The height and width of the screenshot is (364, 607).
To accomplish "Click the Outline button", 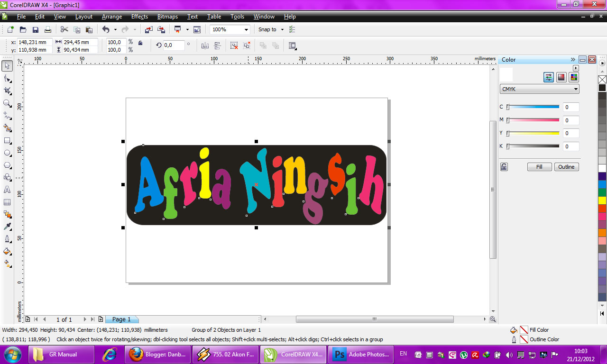I will click(566, 167).
